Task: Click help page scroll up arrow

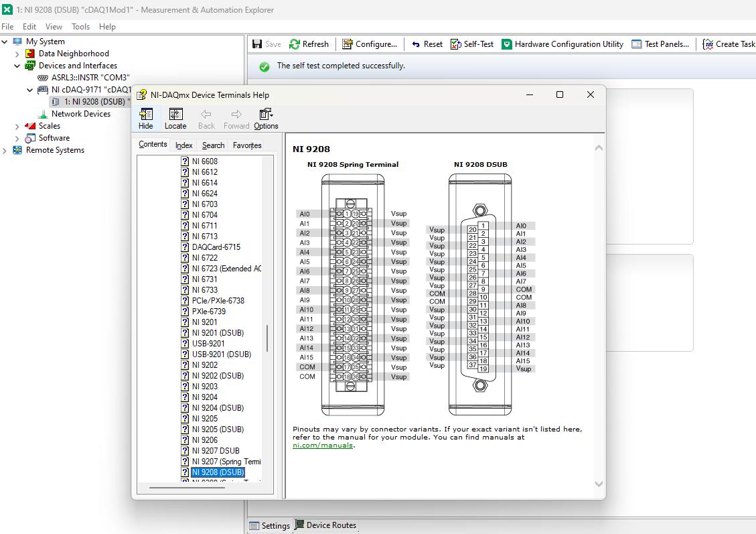Action: click(x=599, y=147)
